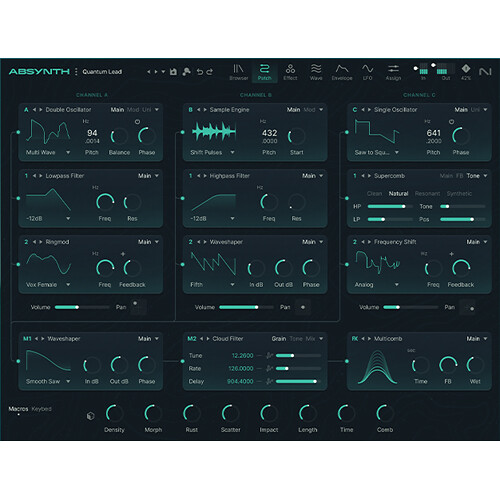Adjust Channel A Volume slider
This screenshot has height=500, width=500.
[82, 307]
